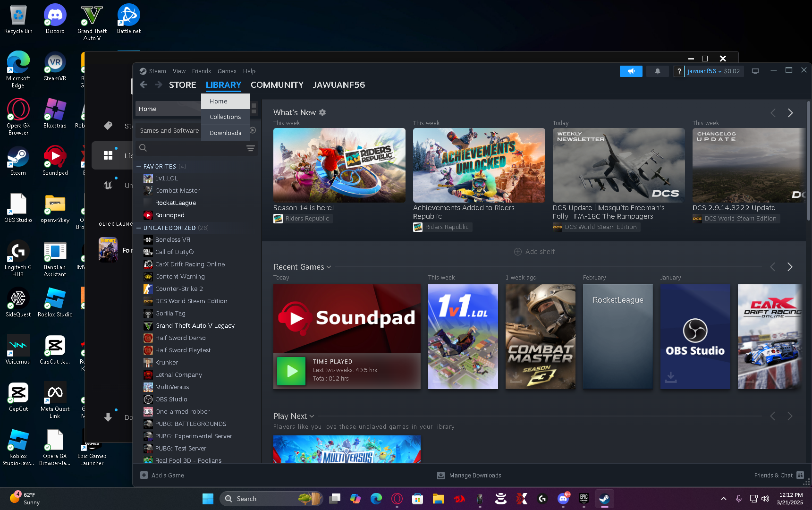Click the Library grid icon in Epic launcher
812x510 pixels.
tap(108, 155)
